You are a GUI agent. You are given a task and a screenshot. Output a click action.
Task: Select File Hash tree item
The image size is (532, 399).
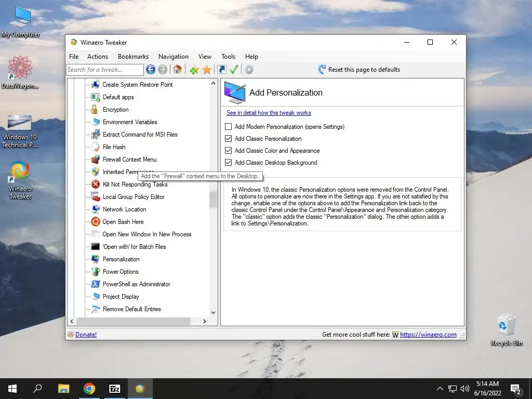(x=114, y=147)
